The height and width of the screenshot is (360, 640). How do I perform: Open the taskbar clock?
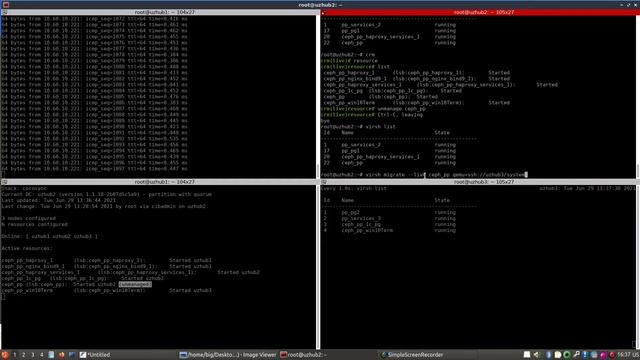(624, 355)
